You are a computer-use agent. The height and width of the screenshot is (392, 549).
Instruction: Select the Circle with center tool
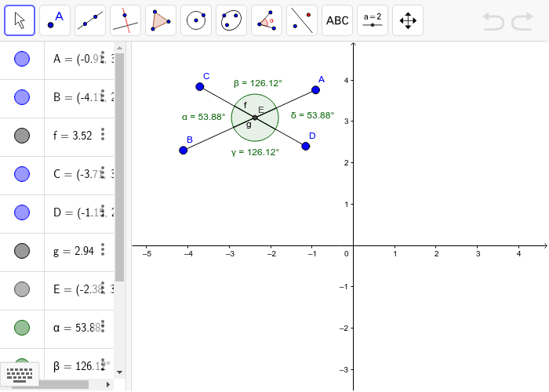[196, 20]
